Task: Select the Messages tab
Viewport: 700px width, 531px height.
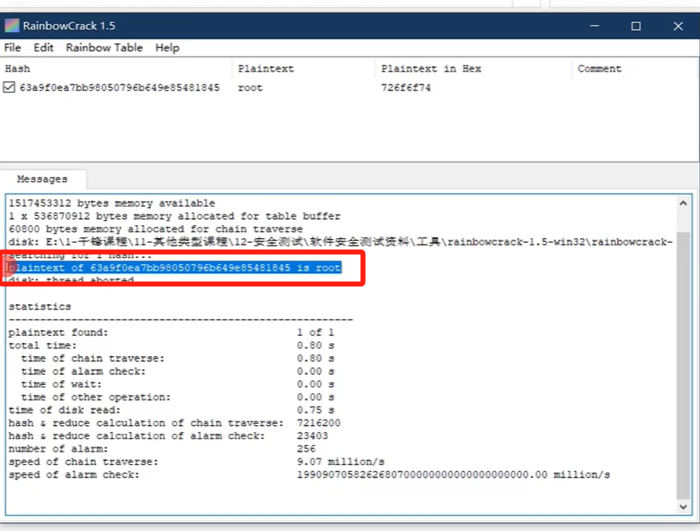Action: (42, 179)
